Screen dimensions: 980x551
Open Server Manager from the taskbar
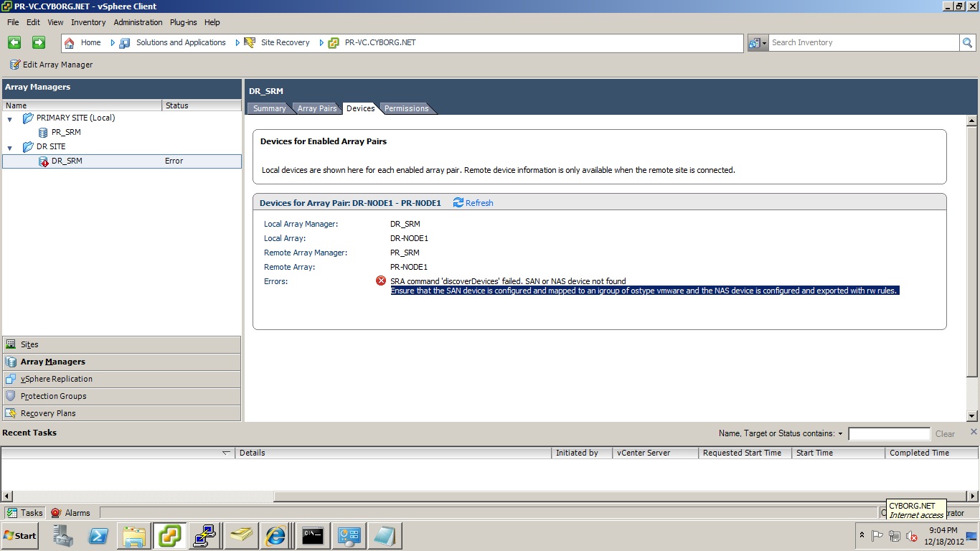click(x=63, y=535)
